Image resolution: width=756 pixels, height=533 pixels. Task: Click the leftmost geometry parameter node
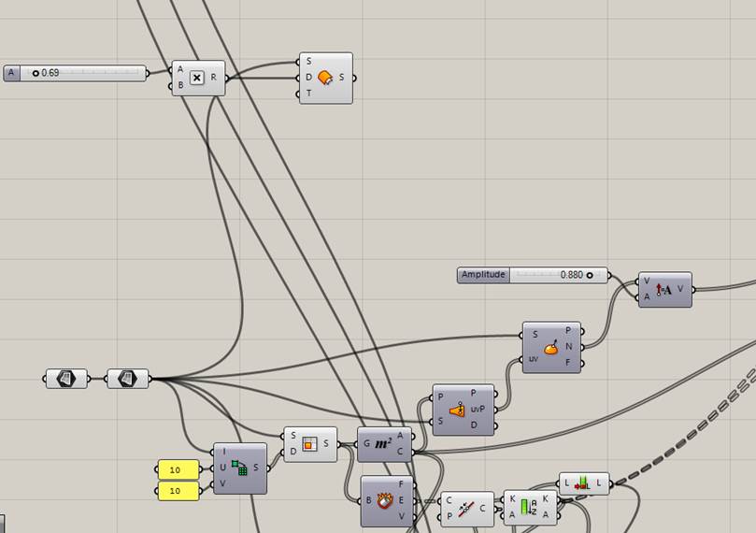click(x=65, y=379)
